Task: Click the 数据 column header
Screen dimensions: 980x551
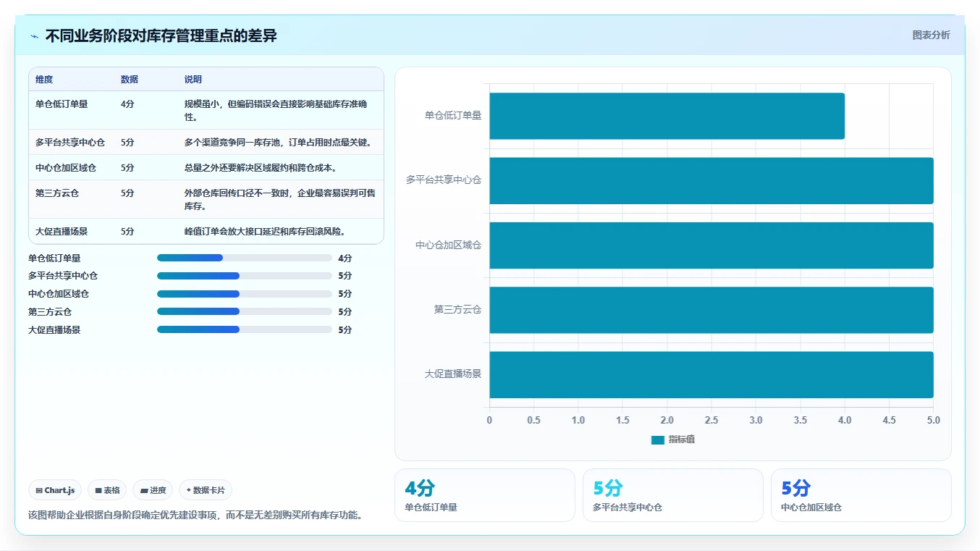Action: pos(130,80)
